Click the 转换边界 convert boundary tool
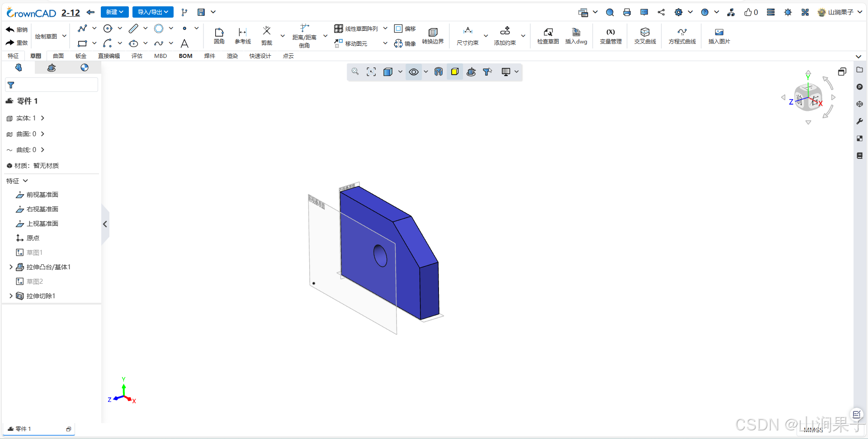The width and height of the screenshot is (868, 439). pyautogui.click(x=433, y=36)
